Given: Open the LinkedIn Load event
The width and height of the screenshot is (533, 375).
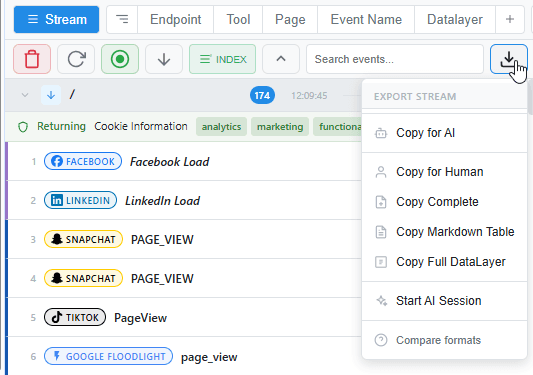Looking at the screenshot, I should click(x=162, y=201).
